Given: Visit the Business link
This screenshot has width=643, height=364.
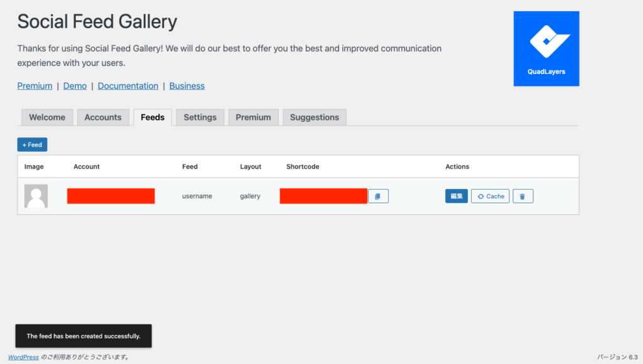Looking at the screenshot, I should [186, 86].
